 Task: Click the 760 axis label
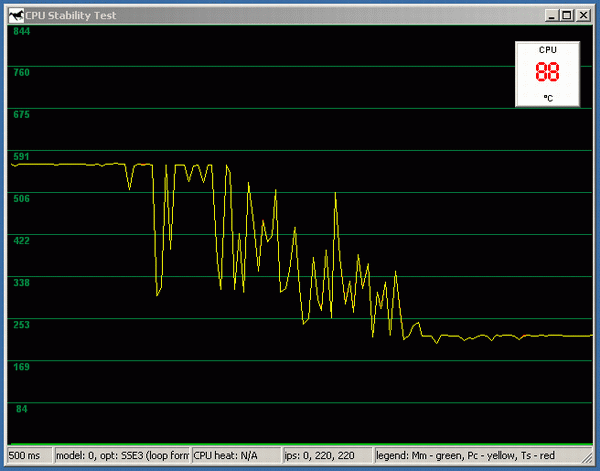[x=21, y=72]
